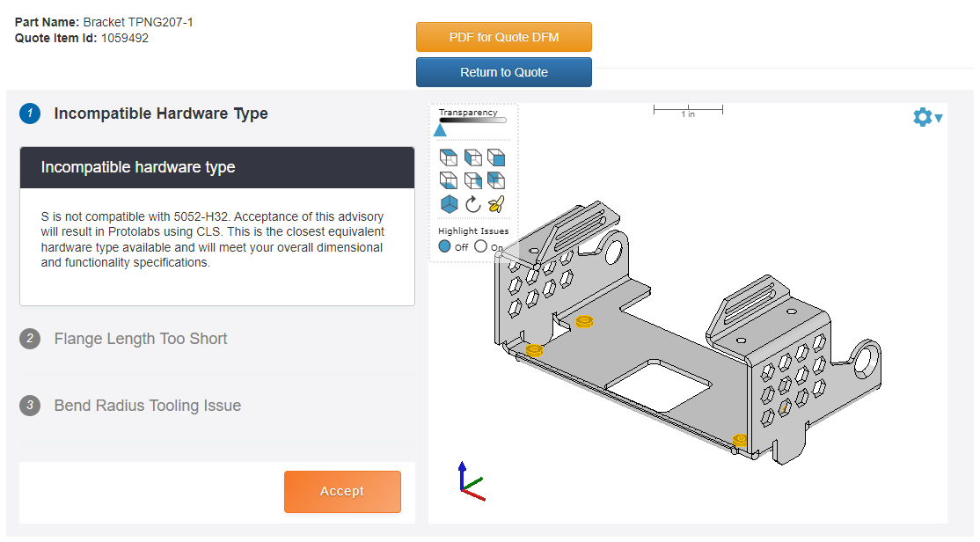Turn Highlight Issues On
Image resolution: width=980 pixels, height=542 pixels.
coord(480,246)
